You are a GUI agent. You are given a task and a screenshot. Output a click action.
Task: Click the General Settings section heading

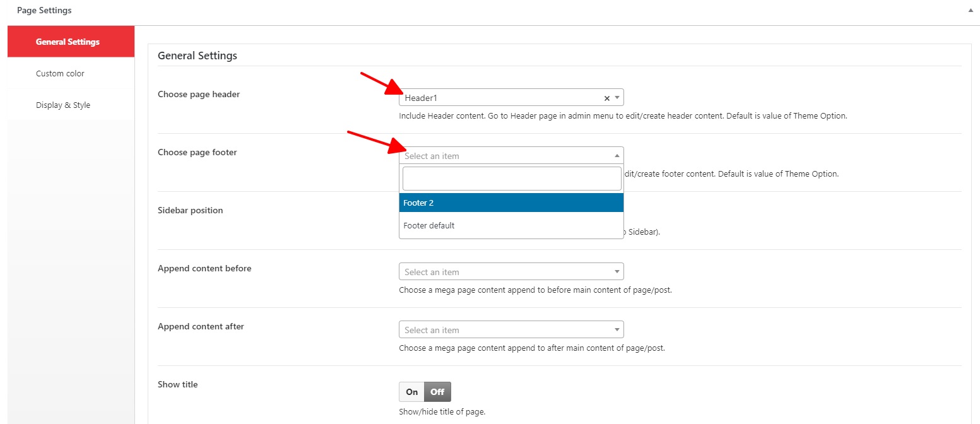198,56
